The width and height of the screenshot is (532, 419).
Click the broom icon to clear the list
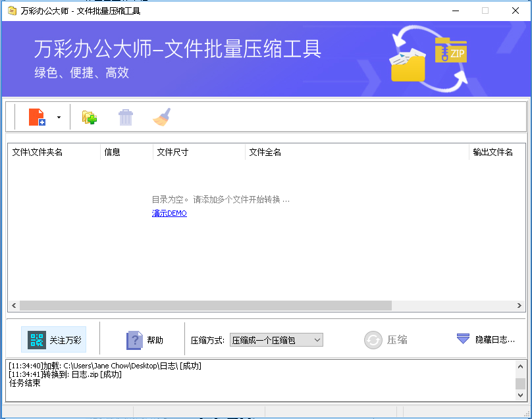tap(161, 117)
